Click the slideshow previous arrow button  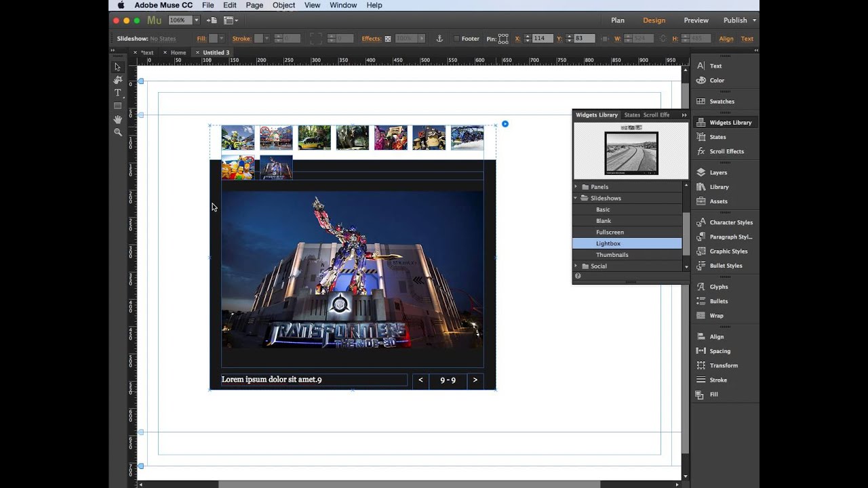pos(420,380)
